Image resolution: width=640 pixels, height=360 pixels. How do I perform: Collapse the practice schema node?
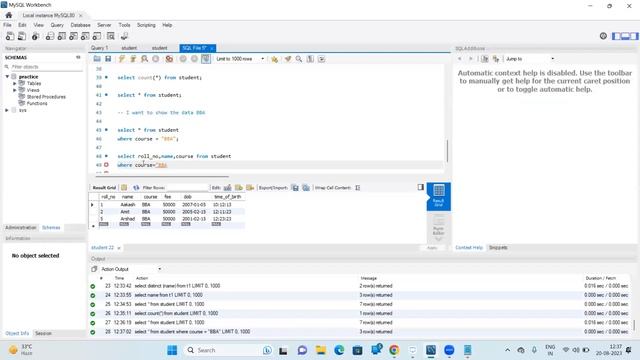pyautogui.click(x=7, y=77)
